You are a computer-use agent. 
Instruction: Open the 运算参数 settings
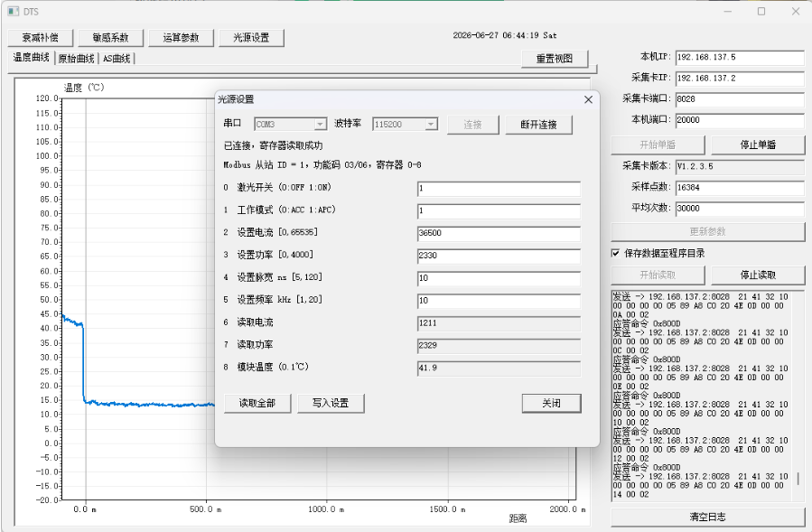pos(181,38)
